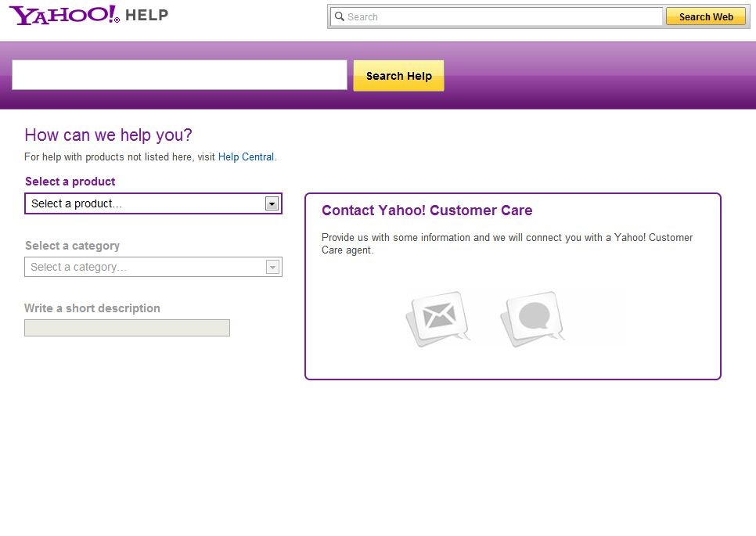756x536 pixels.
Task: Open the Help Central link
Action: [246, 157]
